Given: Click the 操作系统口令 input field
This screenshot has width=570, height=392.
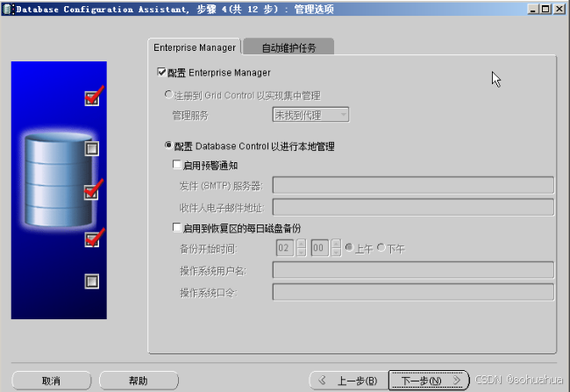Looking at the screenshot, I should tap(413, 292).
